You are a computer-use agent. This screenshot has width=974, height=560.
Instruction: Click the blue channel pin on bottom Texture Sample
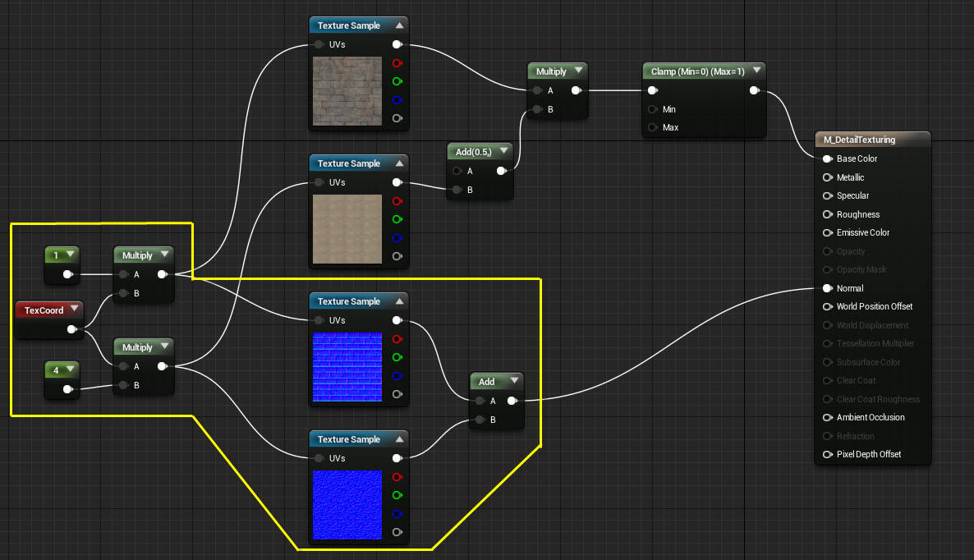pos(397,514)
